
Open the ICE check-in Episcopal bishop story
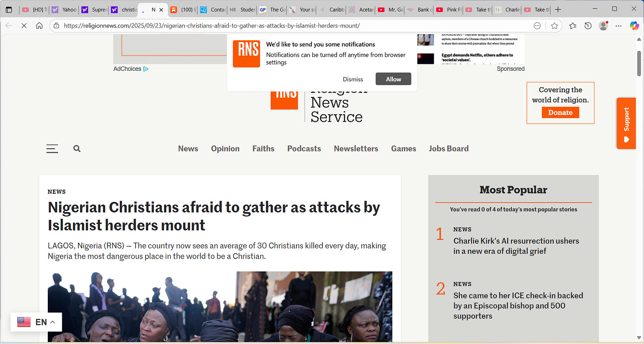pyautogui.click(x=518, y=305)
